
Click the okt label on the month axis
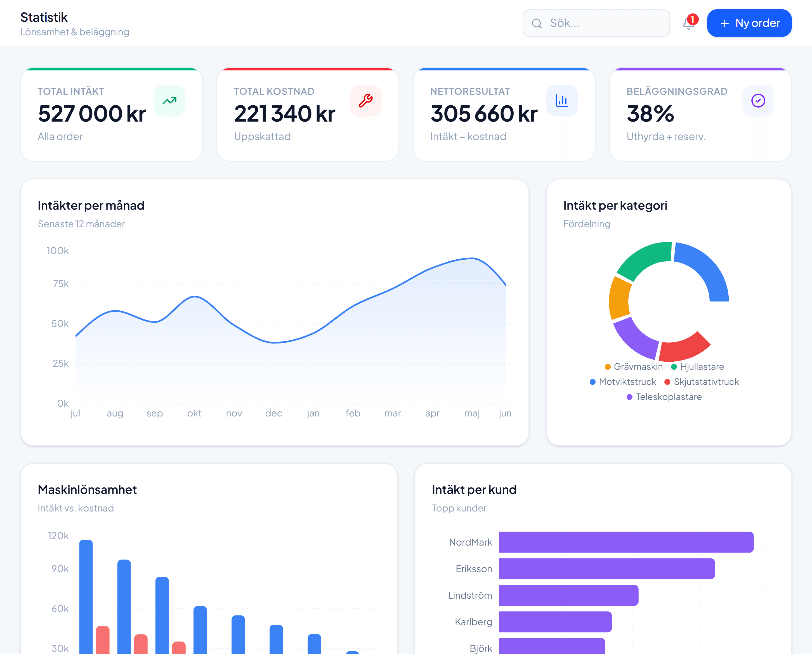tap(194, 413)
